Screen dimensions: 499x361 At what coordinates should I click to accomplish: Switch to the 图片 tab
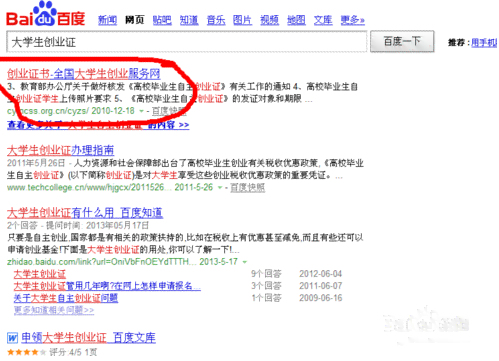[x=242, y=20]
